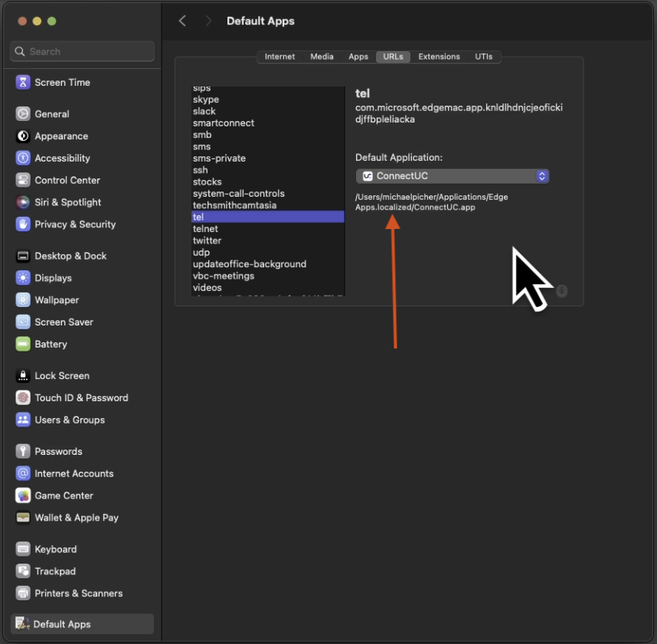The width and height of the screenshot is (657, 644).
Task: Click the Keyboard icon
Action: (23, 549)
